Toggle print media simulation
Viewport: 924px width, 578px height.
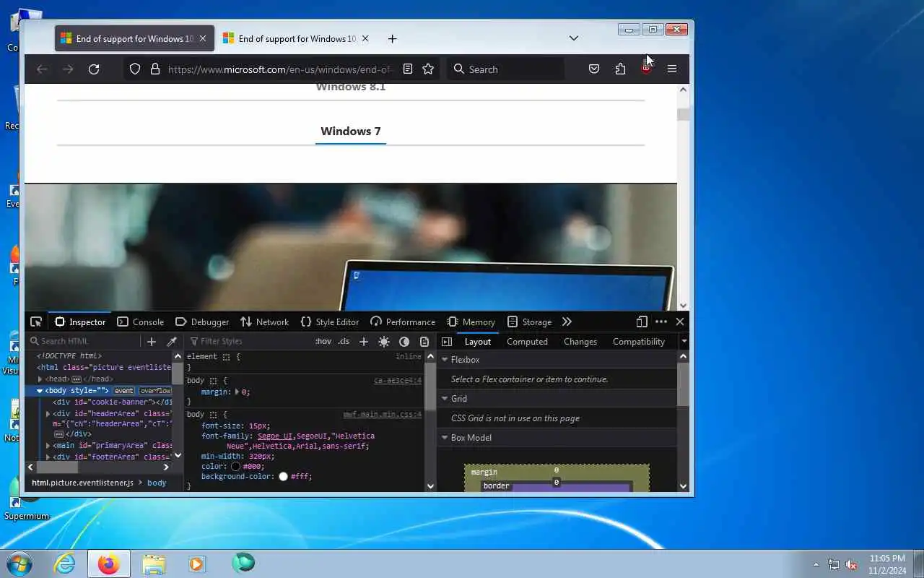pos(424,341)
